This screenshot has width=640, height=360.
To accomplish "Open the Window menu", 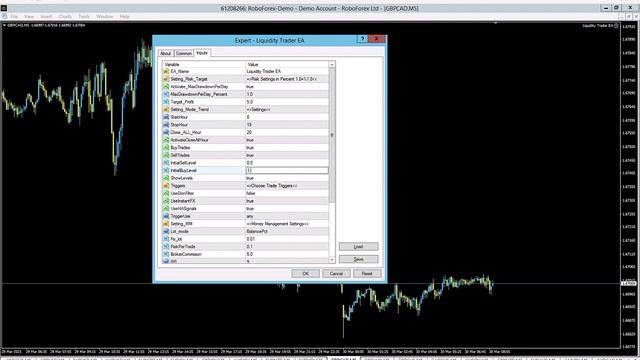I will pos(104,17).
